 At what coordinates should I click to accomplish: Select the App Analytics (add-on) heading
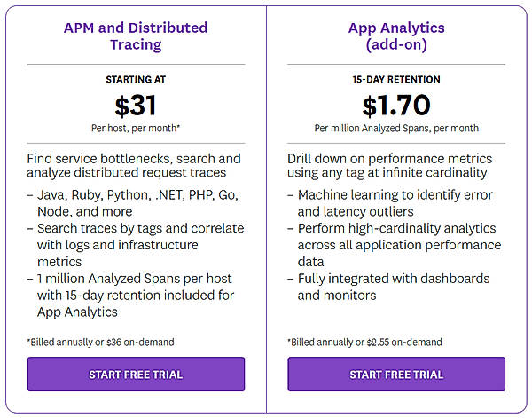(x=396, y=36)
